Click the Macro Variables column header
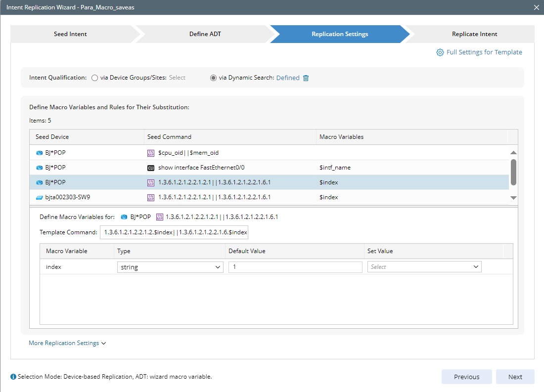 pyautogui.click(x=412, y=137)
